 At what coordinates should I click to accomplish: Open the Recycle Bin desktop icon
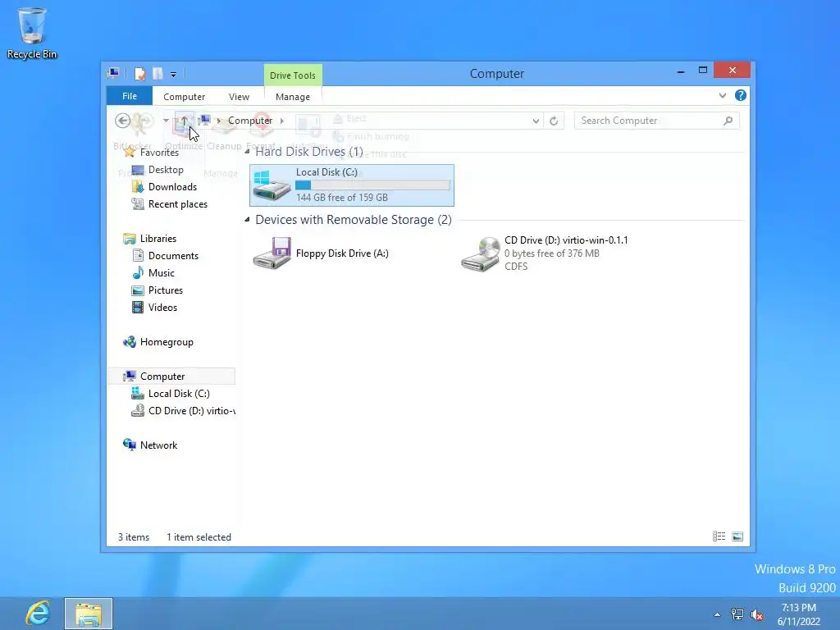pos(32,33)
